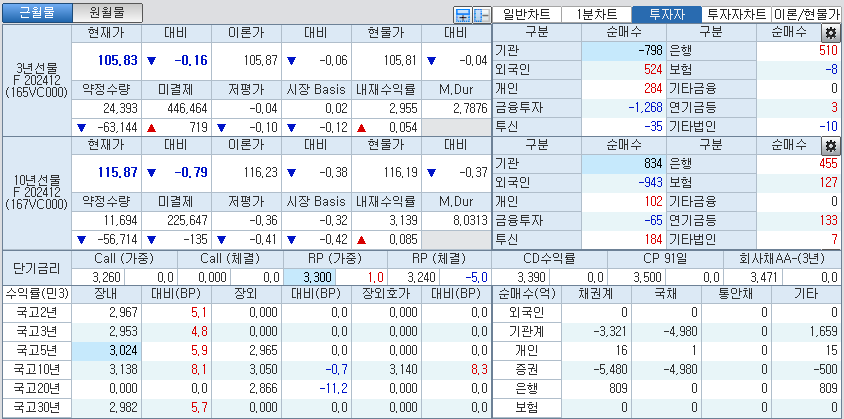Click 10-year futures current price 115.87
Screen dimensions: 844x419
click(x=107, y=173)
